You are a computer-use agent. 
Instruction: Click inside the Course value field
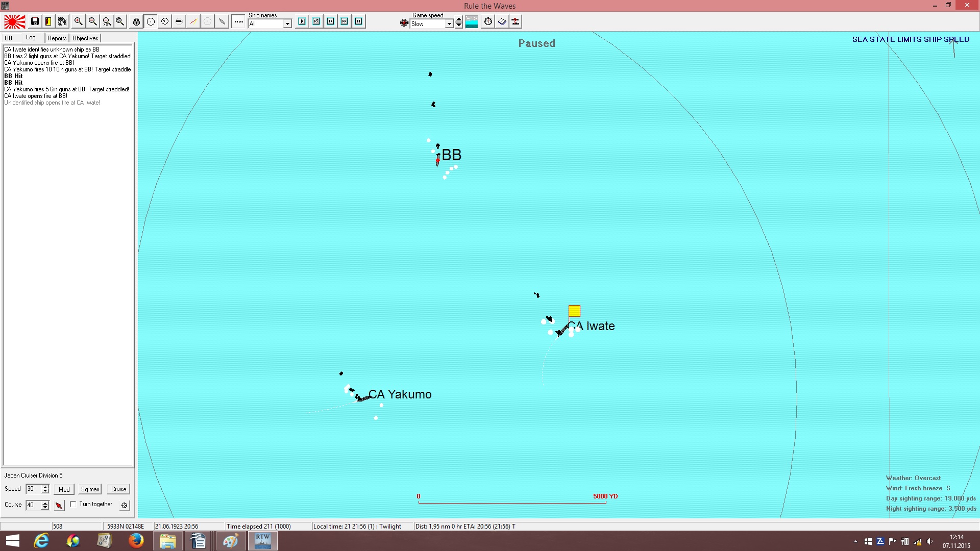tap(33, 505)
